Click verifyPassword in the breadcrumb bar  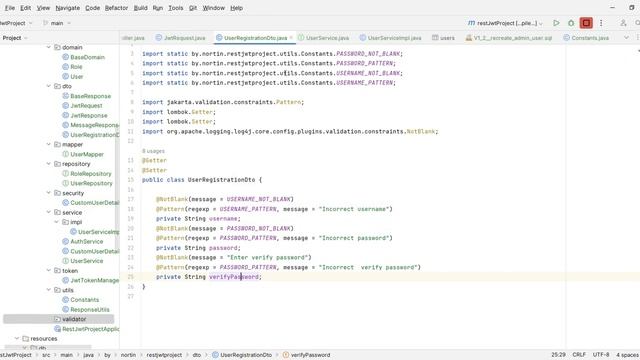tap(306, 355)
